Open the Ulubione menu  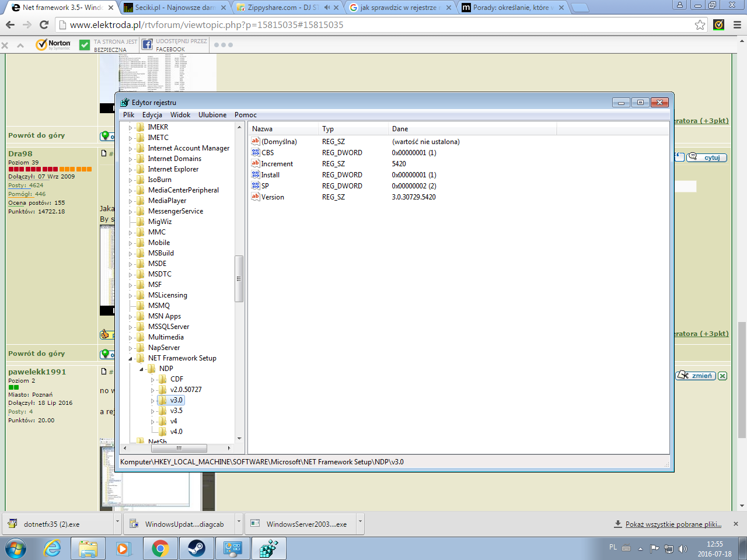pyautogui.click(x=212, y=115)
